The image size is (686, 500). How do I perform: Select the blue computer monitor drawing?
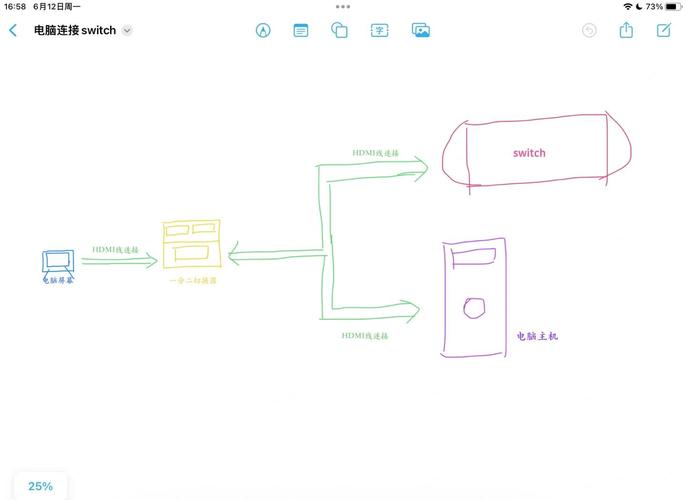click(x=56, y=262)
